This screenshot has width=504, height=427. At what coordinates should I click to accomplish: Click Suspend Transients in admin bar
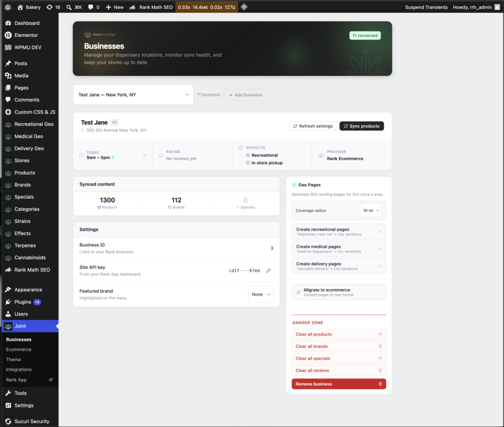(426, 7)
